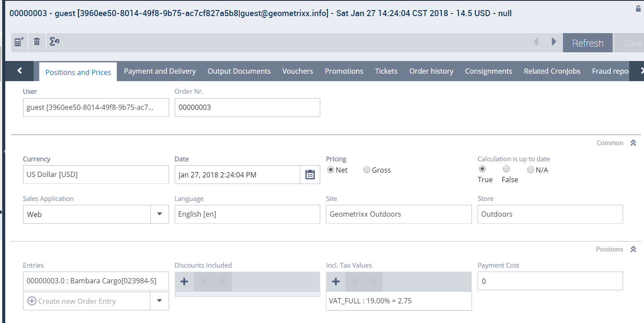Click the calculator recalculate order icon

pyautogui.click(x=19, y=41)
